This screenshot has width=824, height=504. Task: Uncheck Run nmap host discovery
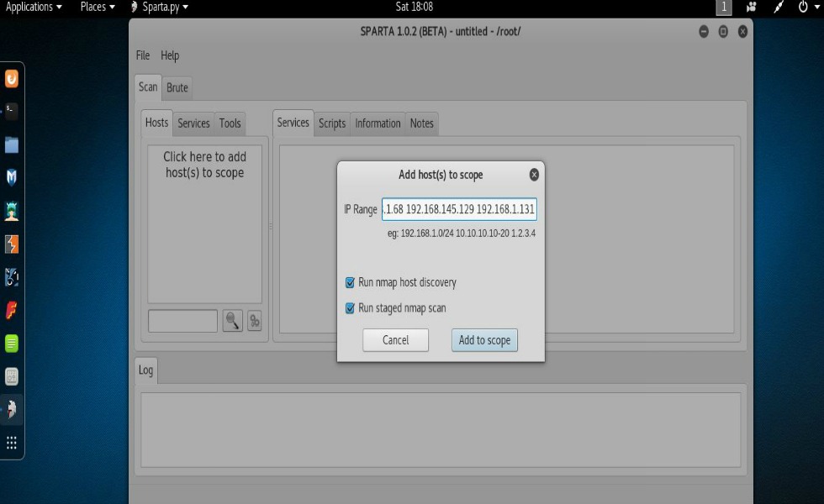click(350, 282)
